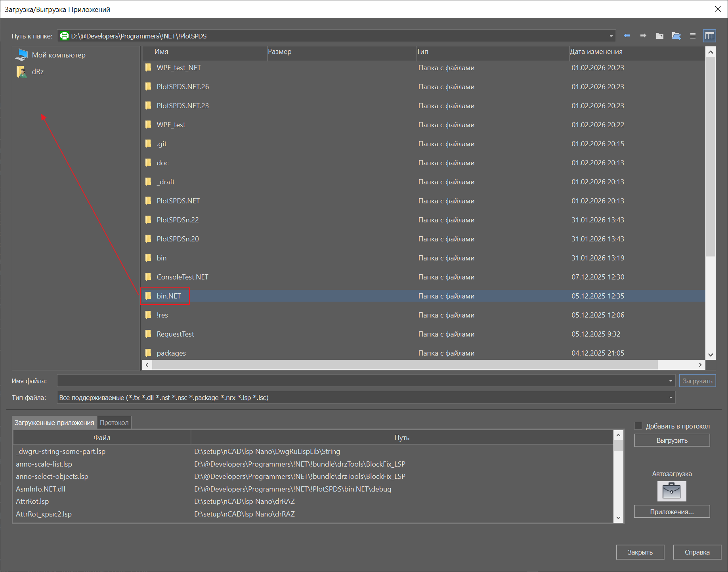Click the forward navigation arrow
The width and height of the screenshot is (728, 572).
(x=643, y=36)
